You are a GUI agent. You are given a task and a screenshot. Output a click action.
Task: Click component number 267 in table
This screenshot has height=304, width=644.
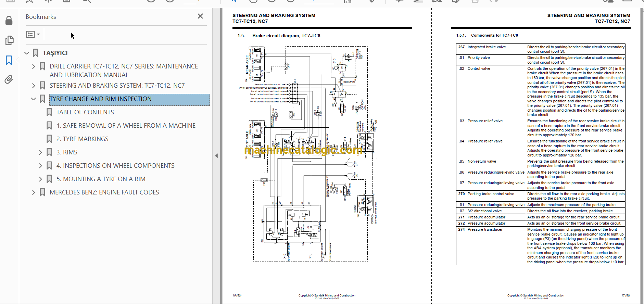pos(461,47)
